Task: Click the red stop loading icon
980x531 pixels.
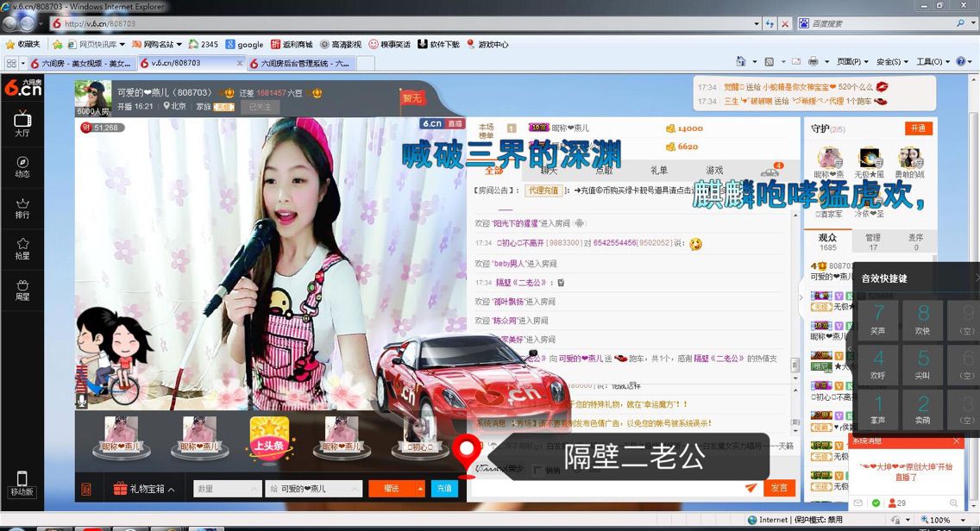Action: [x=785, y=23]
